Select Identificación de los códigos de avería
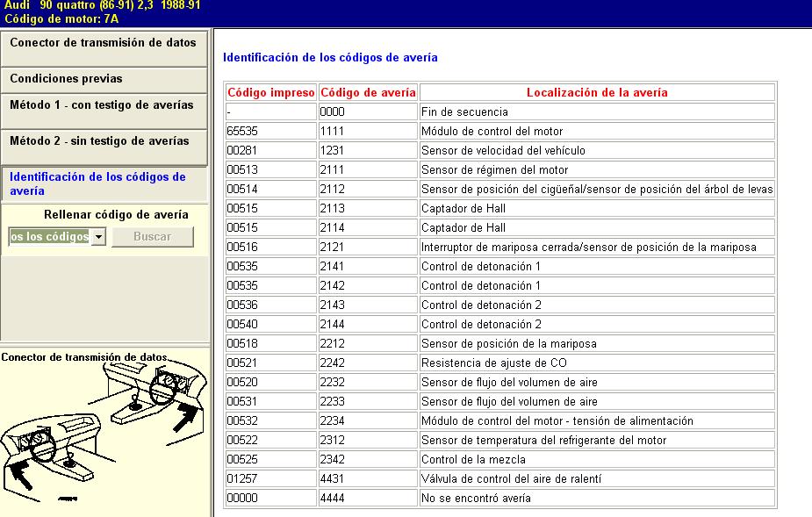Image resolution: width=812 pixels, height=517 pixels. click(x=104, y=184)
